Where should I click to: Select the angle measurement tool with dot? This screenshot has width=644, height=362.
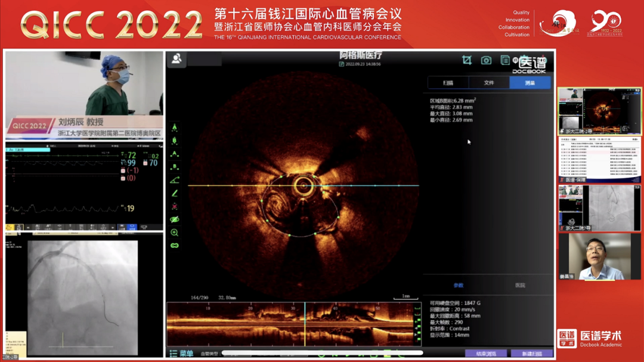(175, 180)
